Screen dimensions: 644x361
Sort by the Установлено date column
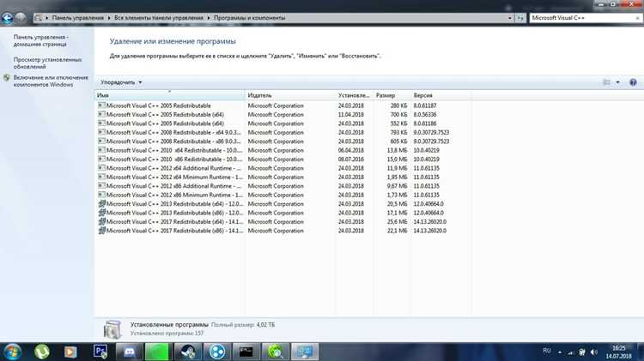coord(354,95)
